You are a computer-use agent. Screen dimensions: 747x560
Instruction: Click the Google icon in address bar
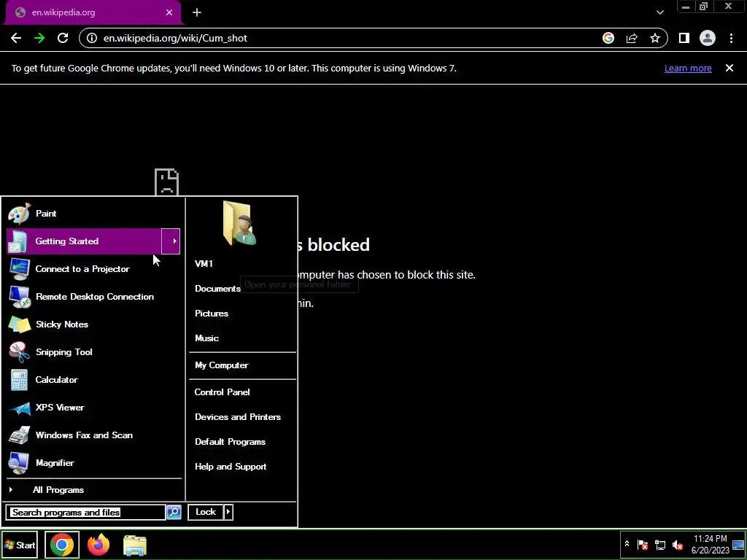pyautogui.click(x=608, y=39)
